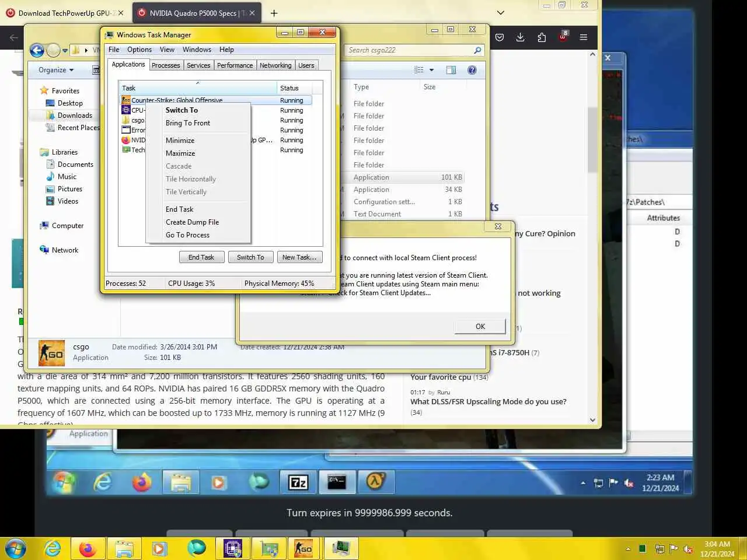Screen dimensions: 747x560
Task: Open 'What DLSS/FSR Upscaling Mode do you use?' link
Action: 488,401
